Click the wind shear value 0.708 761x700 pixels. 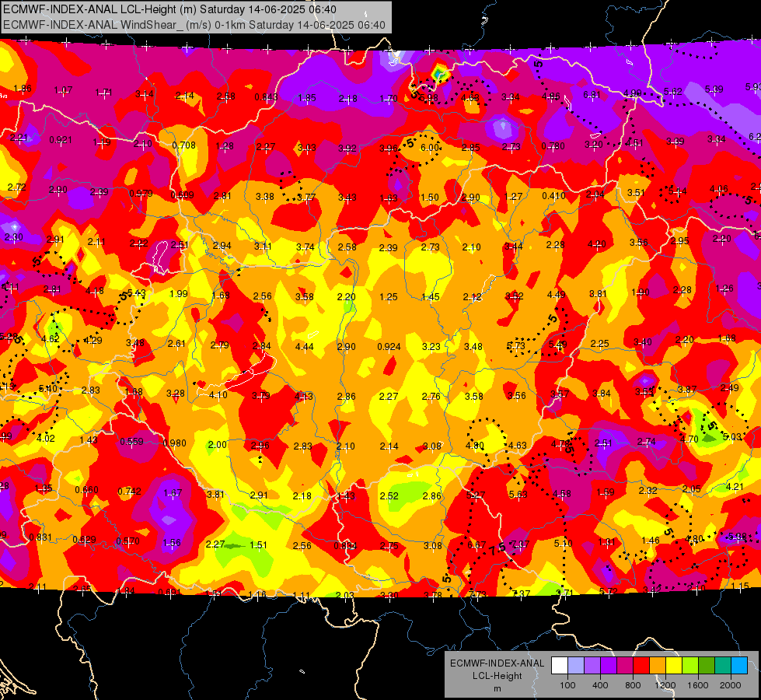point(184,145)
